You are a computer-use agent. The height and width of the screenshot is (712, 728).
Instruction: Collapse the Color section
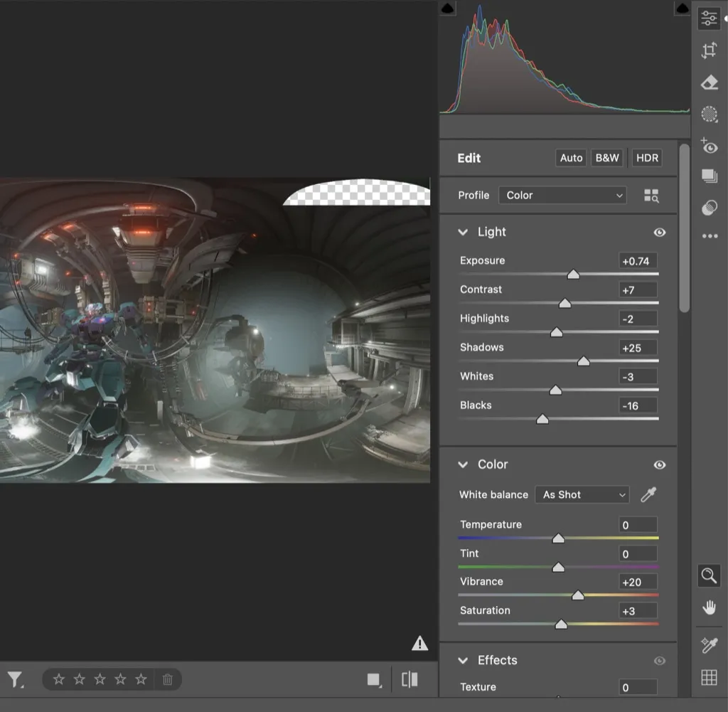(463, 464)
